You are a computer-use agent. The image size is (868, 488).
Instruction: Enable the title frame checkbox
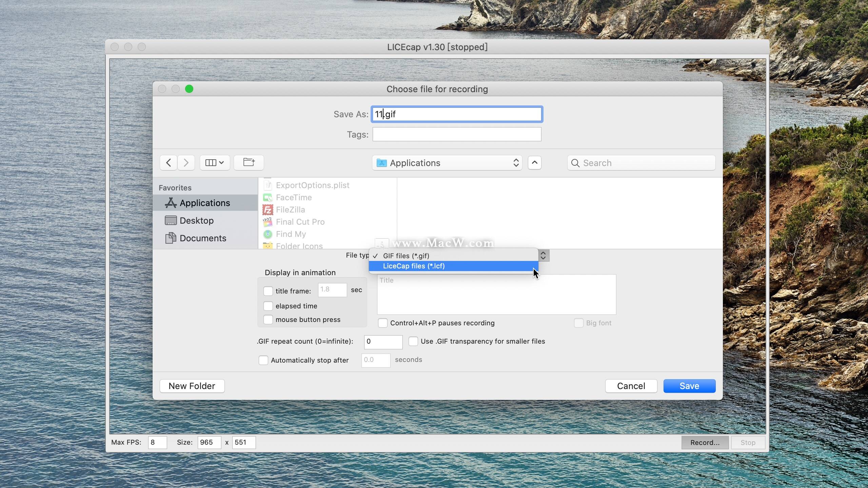coord(268,291)
